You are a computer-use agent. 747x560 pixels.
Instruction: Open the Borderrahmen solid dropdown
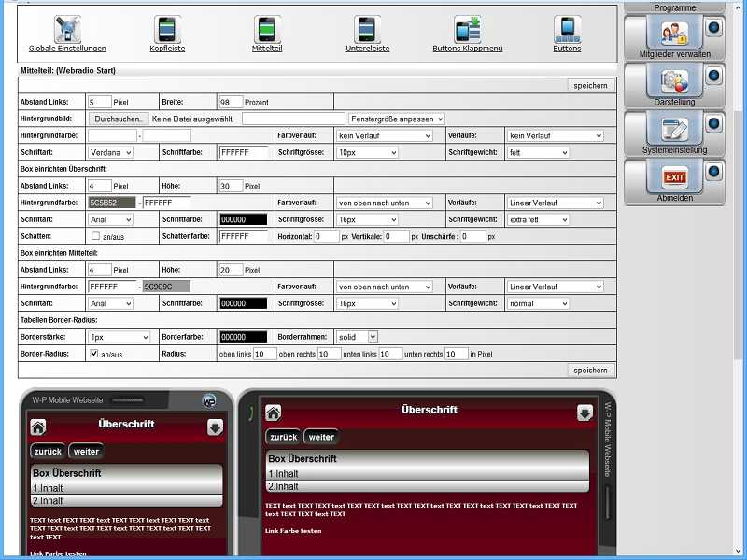(358, 336)
